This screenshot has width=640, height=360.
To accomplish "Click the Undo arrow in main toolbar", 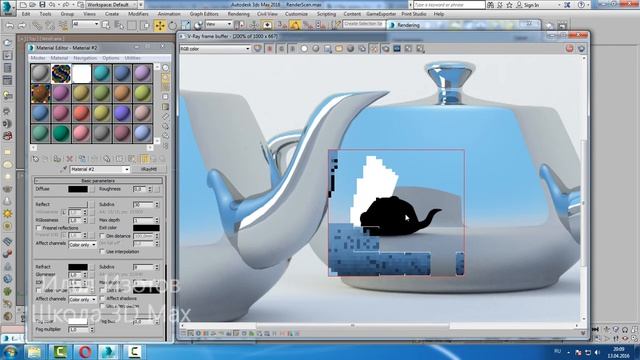I will pyautogui.click(x=10, y=26).
